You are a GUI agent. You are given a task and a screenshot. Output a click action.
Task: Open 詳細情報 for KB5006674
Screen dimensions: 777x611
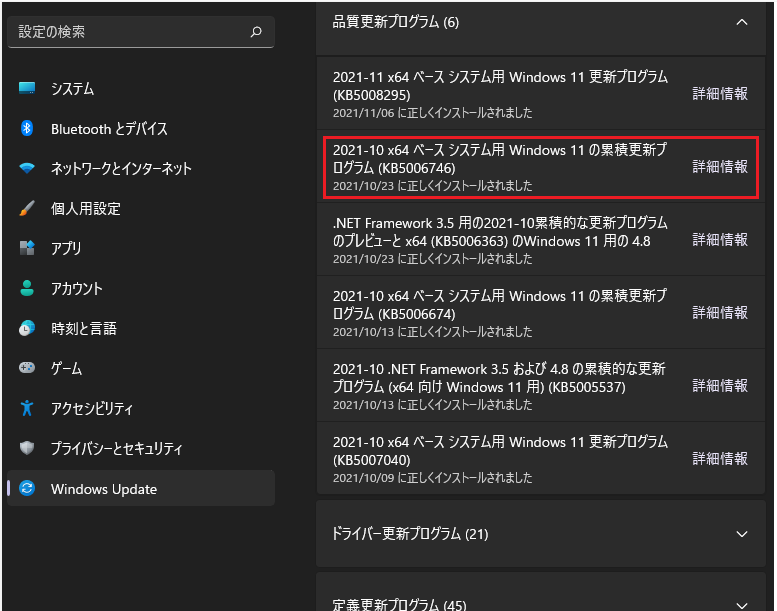[720, 313]
